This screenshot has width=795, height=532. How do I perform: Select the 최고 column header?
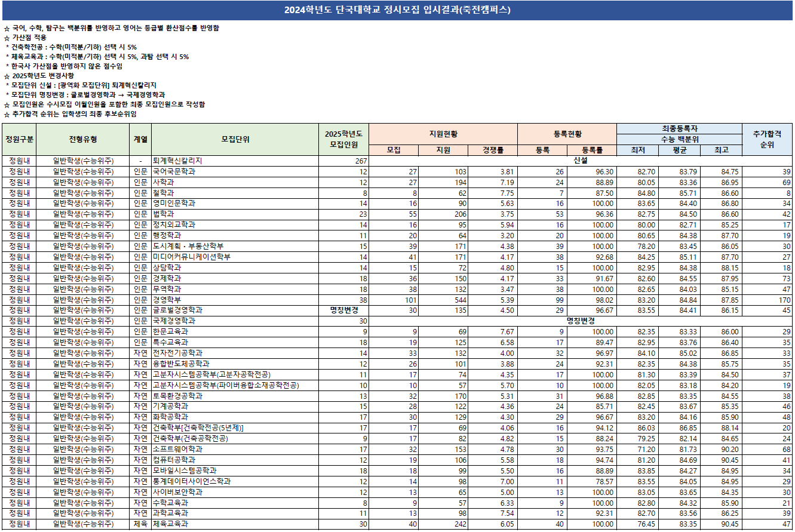pyautogui.click(x=721, y=150)
